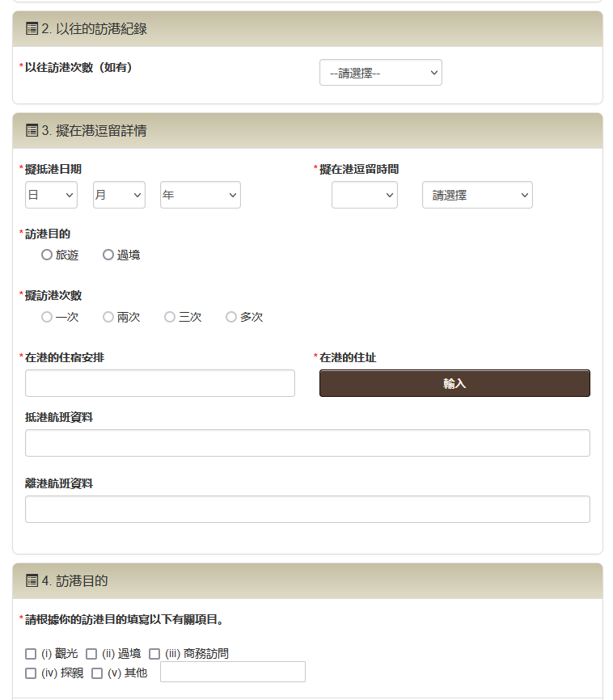Click the 擬在港逗留時間 label
The image size is (613, 700).
pyautogui.click(x=359, y=169)
